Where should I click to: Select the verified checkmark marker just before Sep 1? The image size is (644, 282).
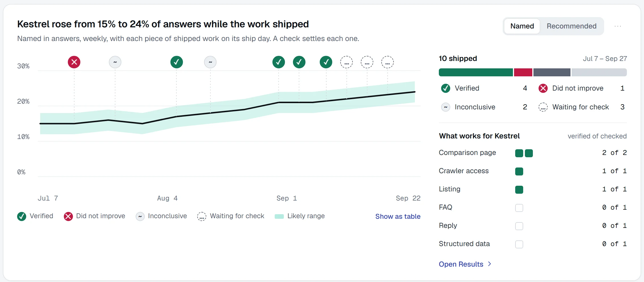tap(279, 62)
